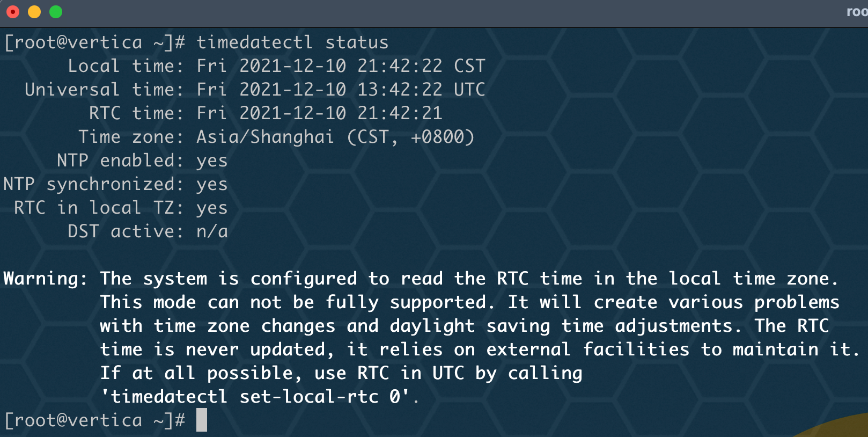Click the 'use RTC in UTC' warning line

(341, 373)
